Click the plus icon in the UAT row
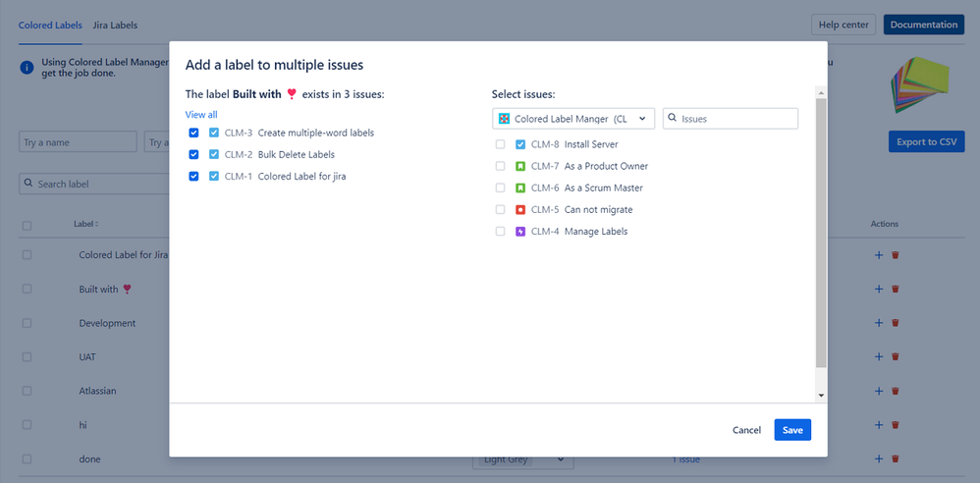 [x=878, y=356]
